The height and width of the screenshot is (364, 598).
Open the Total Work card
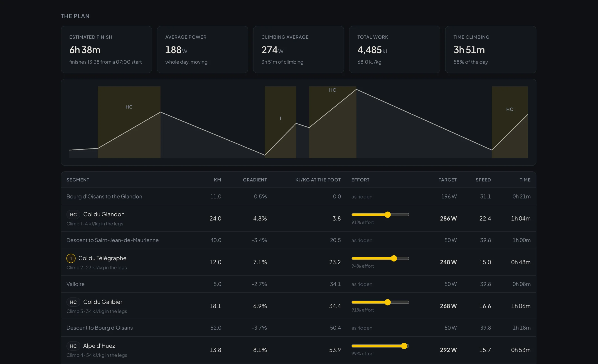coord(394,49)
